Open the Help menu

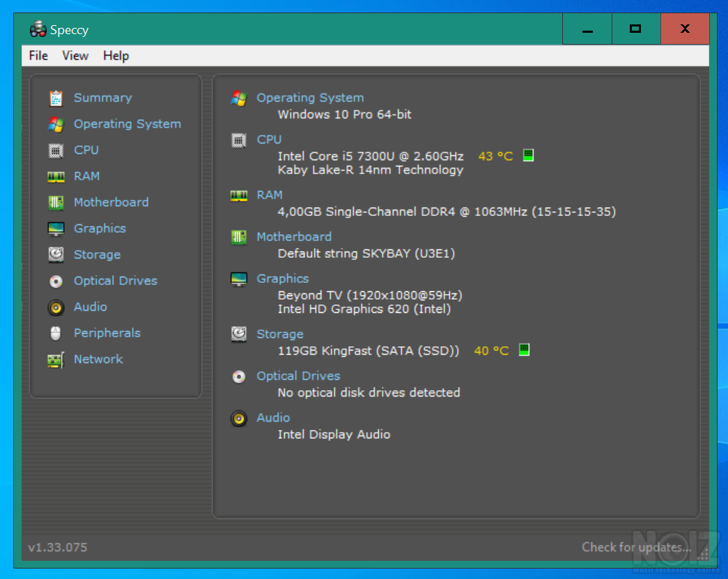116,56
